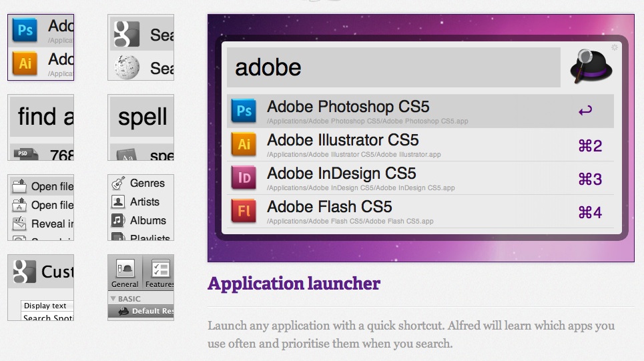Screen dimensions: 644x361
Task: Select the Adobe Photoshop CS5 result
Action: (420, 111)
